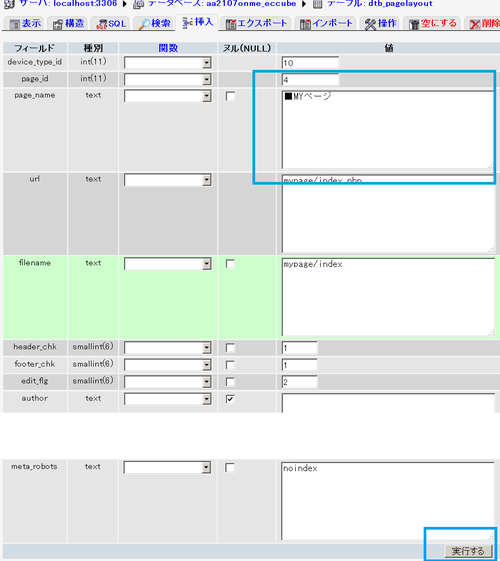The width and height of the screenshot is (500, 561).
Task: Toggle NULL checkbox for meta_robots
Action: 230,468
